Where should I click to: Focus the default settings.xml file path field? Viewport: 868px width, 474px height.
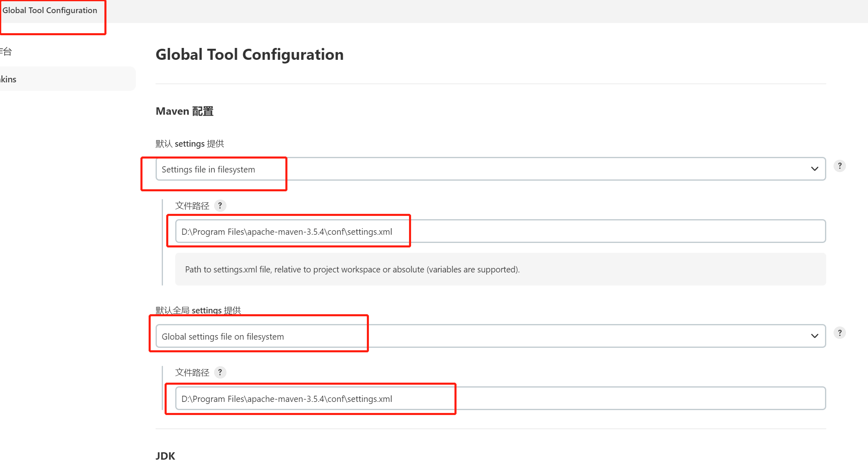(500, 231)
